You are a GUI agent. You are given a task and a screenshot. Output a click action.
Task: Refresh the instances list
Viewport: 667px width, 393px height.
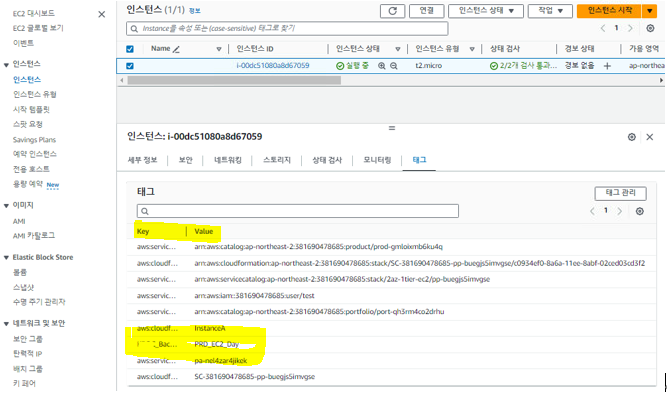(x=392, y=11)
